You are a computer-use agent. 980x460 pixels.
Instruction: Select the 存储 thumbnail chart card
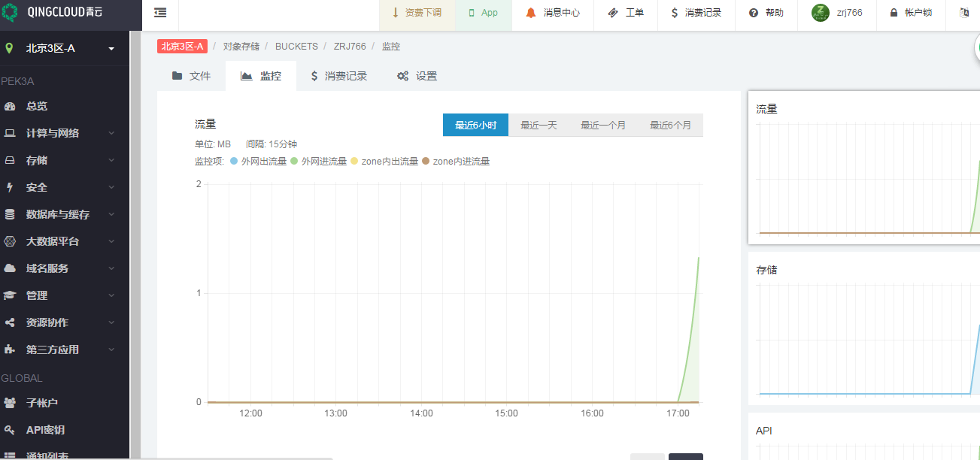864,328
